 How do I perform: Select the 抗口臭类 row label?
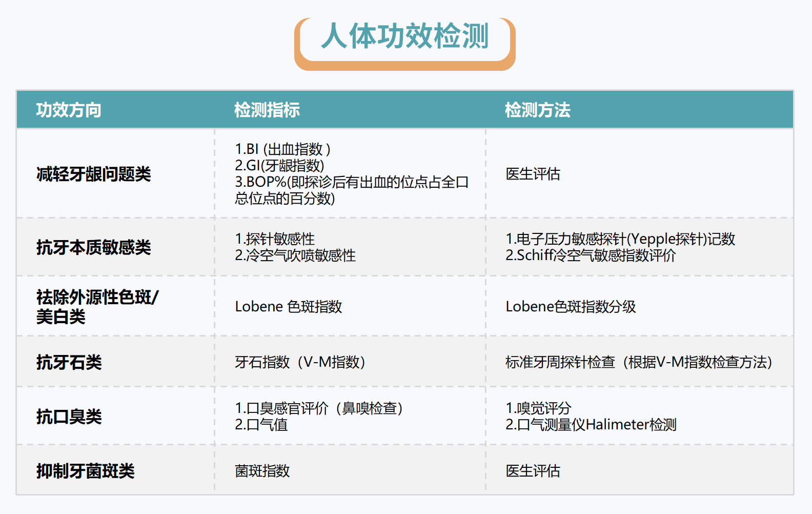[x=69, y=417]
